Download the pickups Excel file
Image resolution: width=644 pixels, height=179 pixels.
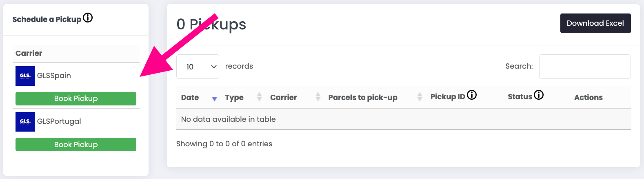[595, 23]
